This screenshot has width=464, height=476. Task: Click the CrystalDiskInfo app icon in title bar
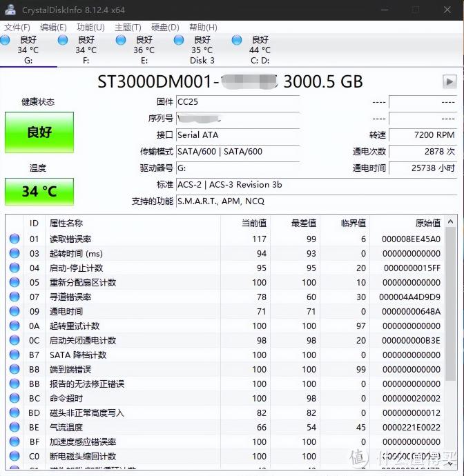[x=10, y=10]
